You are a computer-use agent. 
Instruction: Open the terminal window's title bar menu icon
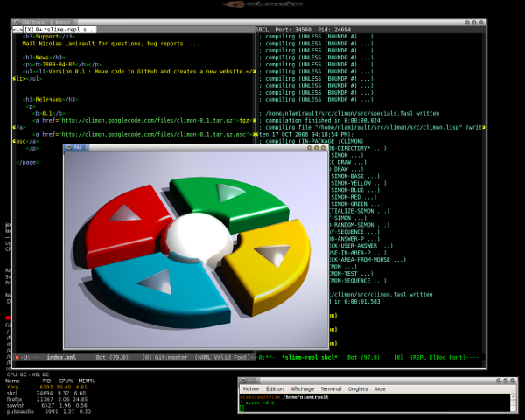pos(243,381)
